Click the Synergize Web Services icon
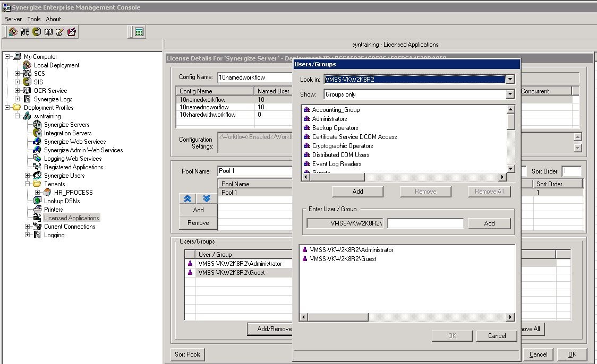Viewport: 597px width, 364px height. coord(37,142)
